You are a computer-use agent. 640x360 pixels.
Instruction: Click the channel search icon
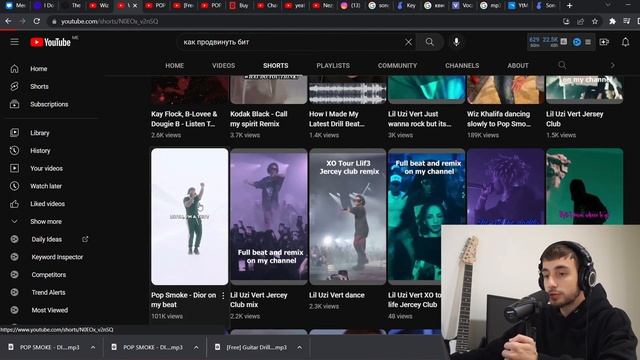pyautogui.click(x=562, y=65)
